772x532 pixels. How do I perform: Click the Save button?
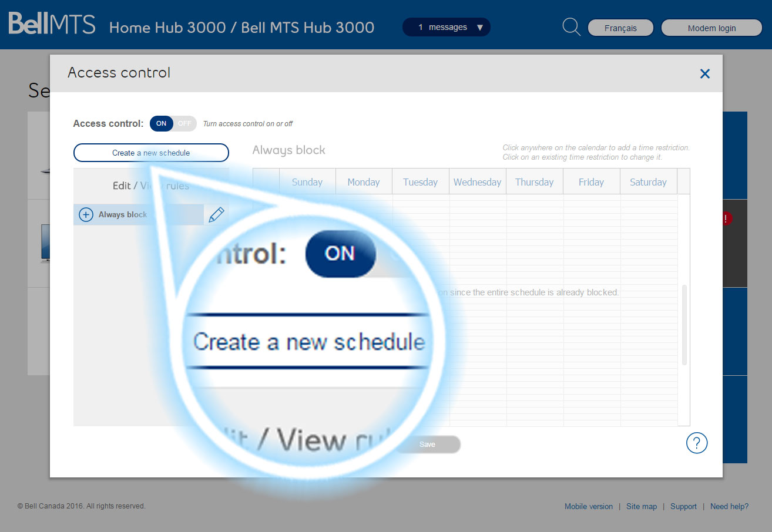(427, 445)
